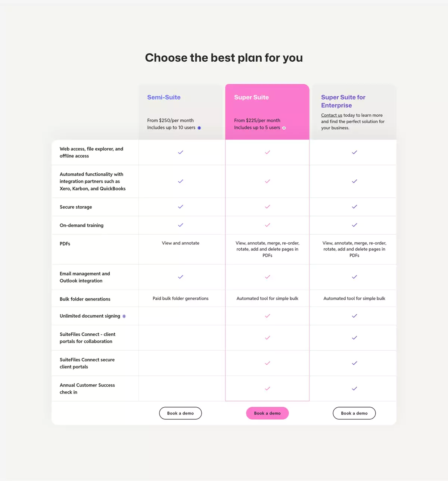
Task: Click Enterprise checkmark for Annual Customer Success check in
Action: pos(354,389)
